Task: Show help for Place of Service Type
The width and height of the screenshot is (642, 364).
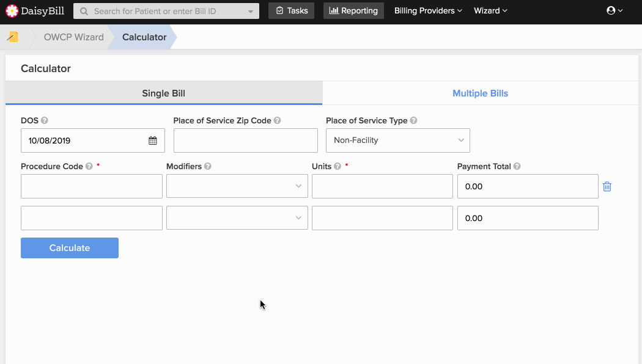Action: pos(413,121)
